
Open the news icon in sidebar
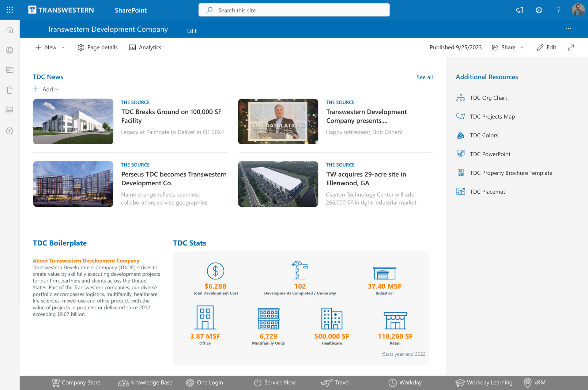[x=10, y=70]
